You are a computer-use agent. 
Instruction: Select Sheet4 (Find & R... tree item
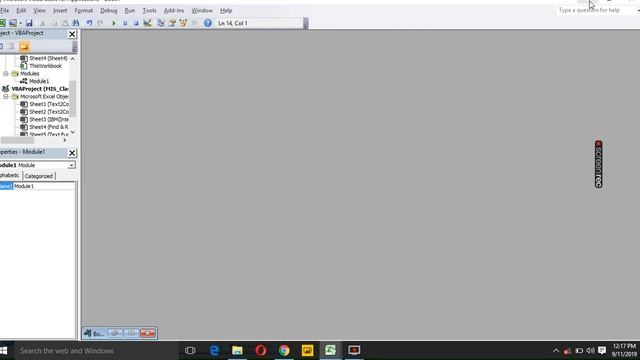click(49, 127)
